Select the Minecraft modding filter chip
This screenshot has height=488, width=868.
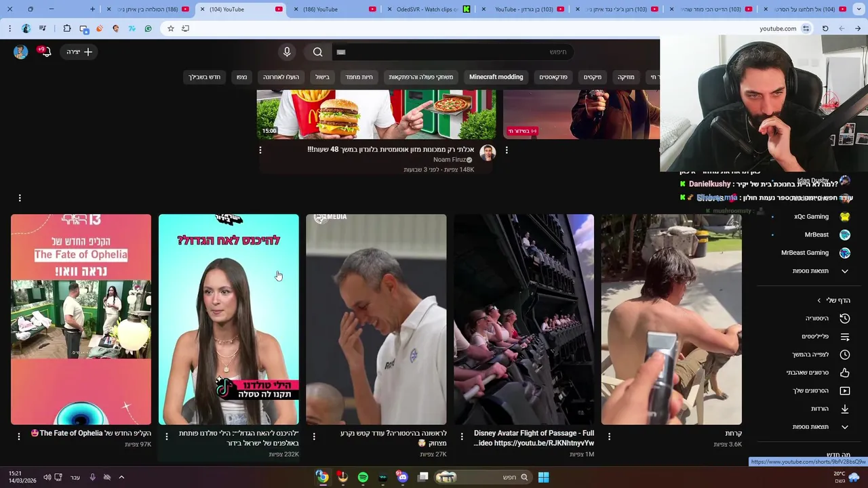(x=496, y=77)
